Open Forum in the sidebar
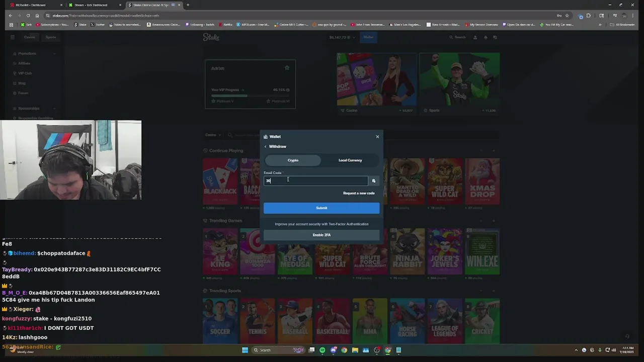This screenshot has height=362, width=644. coord(23,93)
